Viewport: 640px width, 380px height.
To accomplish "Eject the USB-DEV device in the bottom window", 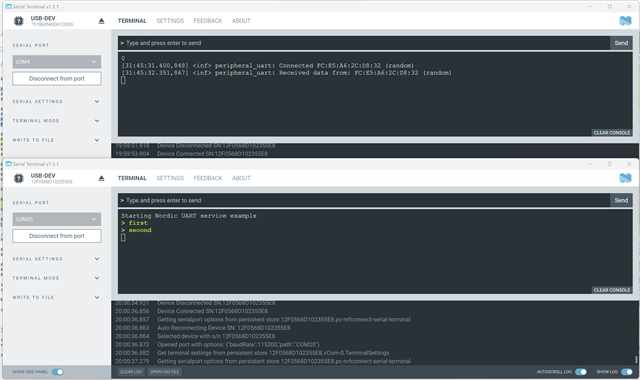I will click(102, 178).
